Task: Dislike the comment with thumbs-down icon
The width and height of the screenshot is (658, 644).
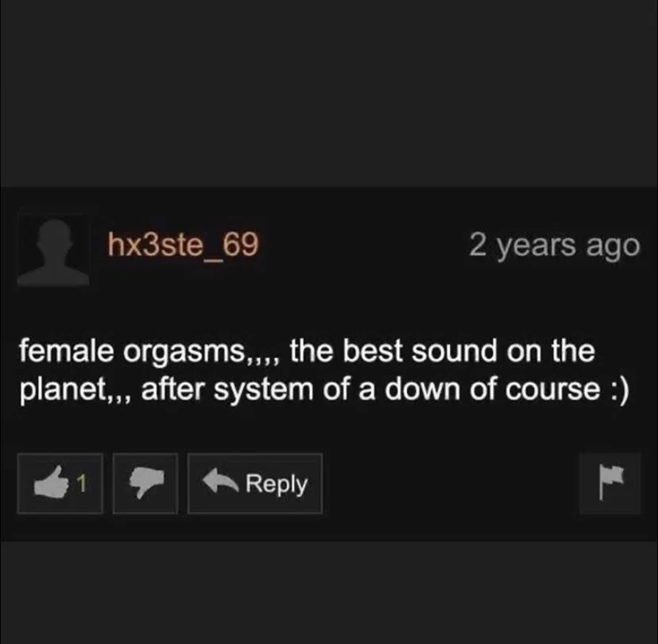Action: point(145,483)
